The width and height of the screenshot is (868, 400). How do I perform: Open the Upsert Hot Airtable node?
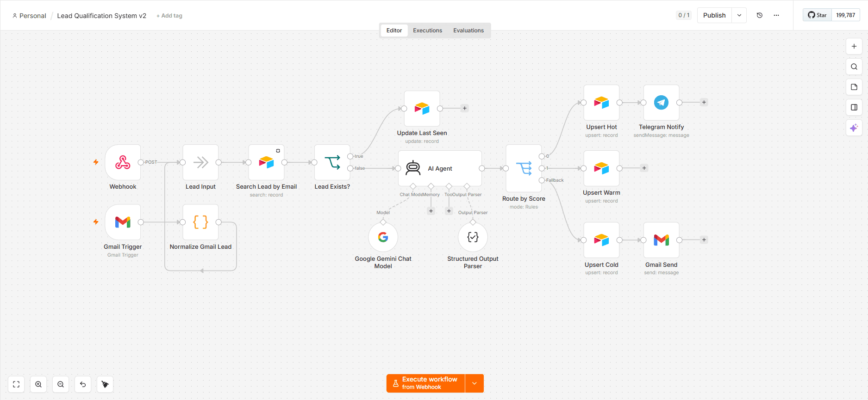click(x=601, y=103)
